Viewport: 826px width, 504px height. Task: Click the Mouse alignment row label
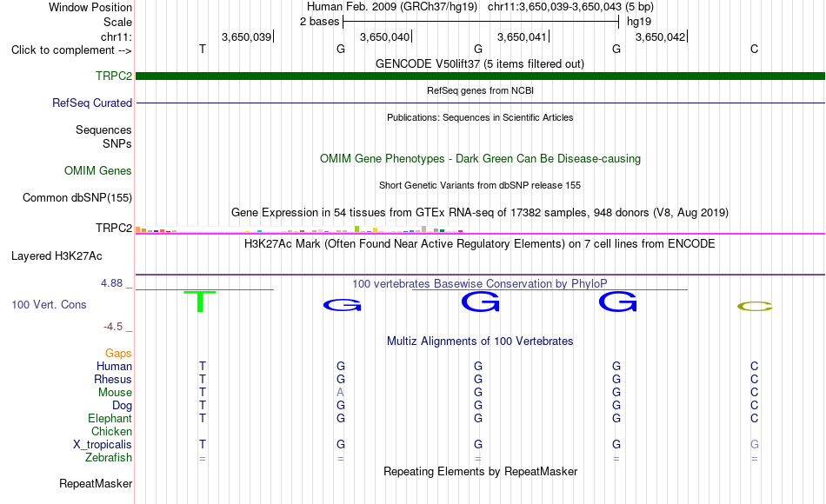115,393
